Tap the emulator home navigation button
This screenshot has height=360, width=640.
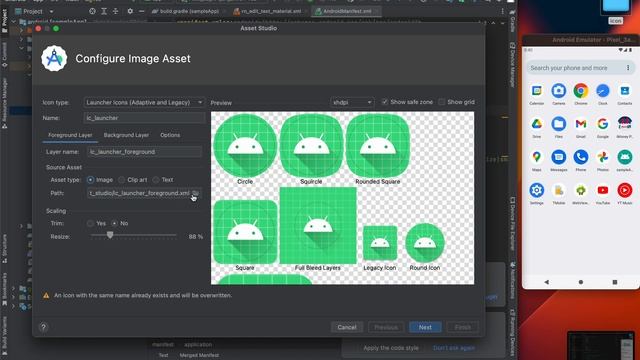(581, 282)
